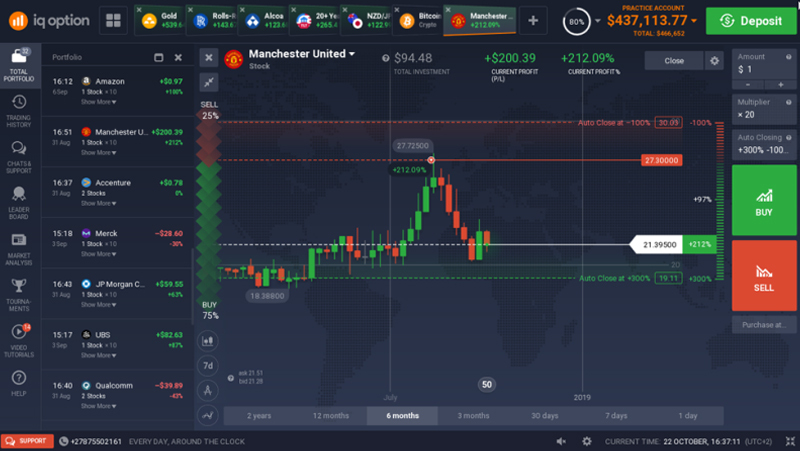Open position settings gear icon
This screenshot has height=451, width=800.
pos(714,61)
